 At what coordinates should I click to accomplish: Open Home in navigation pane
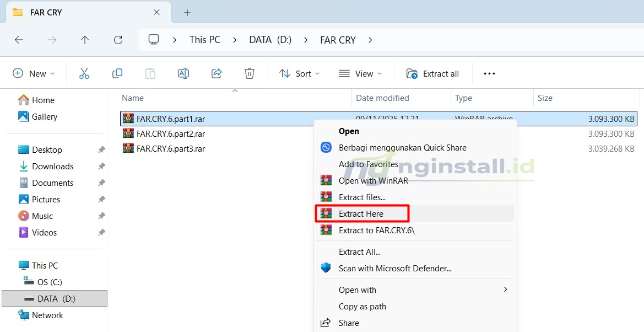[36, 100]
